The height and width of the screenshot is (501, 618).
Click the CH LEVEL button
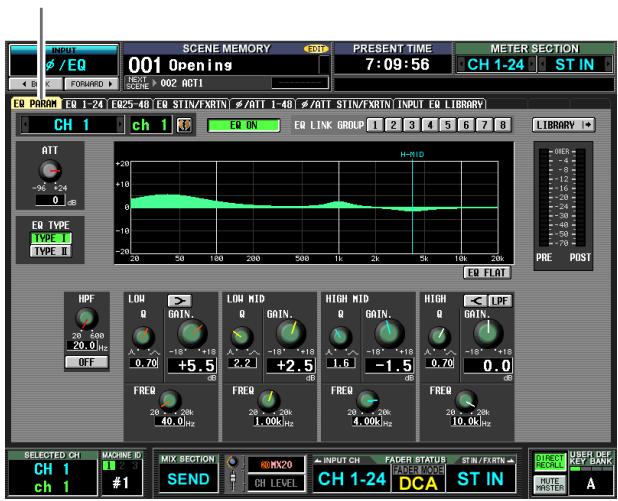click(x=276, y=483)
